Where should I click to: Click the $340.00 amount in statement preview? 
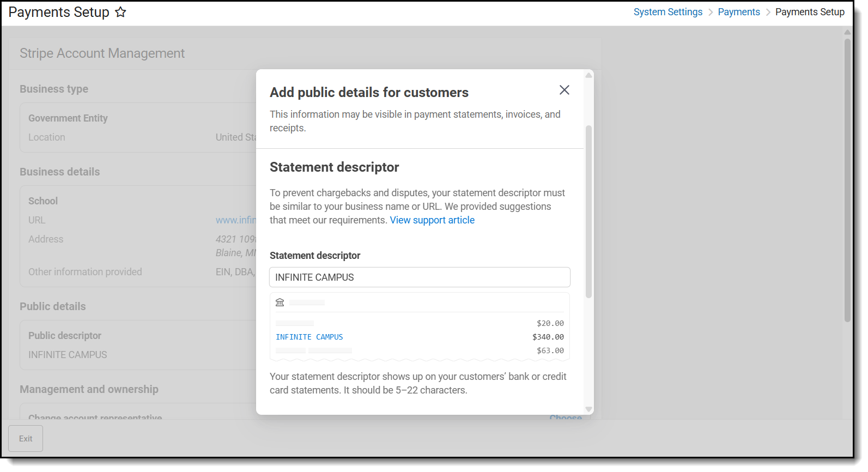pos(548,337)
